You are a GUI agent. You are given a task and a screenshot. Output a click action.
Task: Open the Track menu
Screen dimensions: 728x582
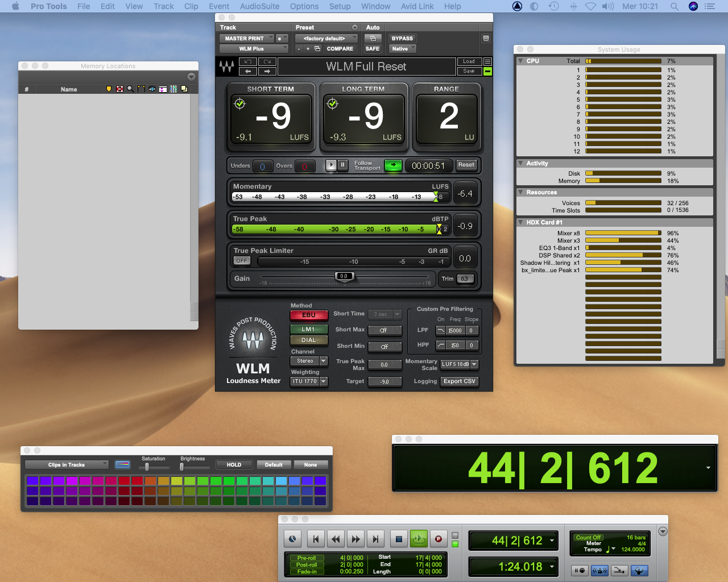click(x=164, y=6)
